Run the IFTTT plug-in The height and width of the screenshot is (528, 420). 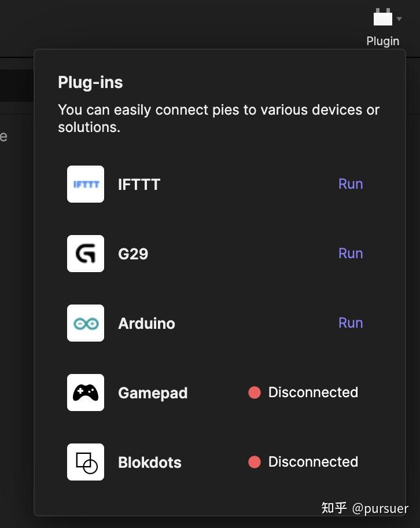tap(351, 184)
